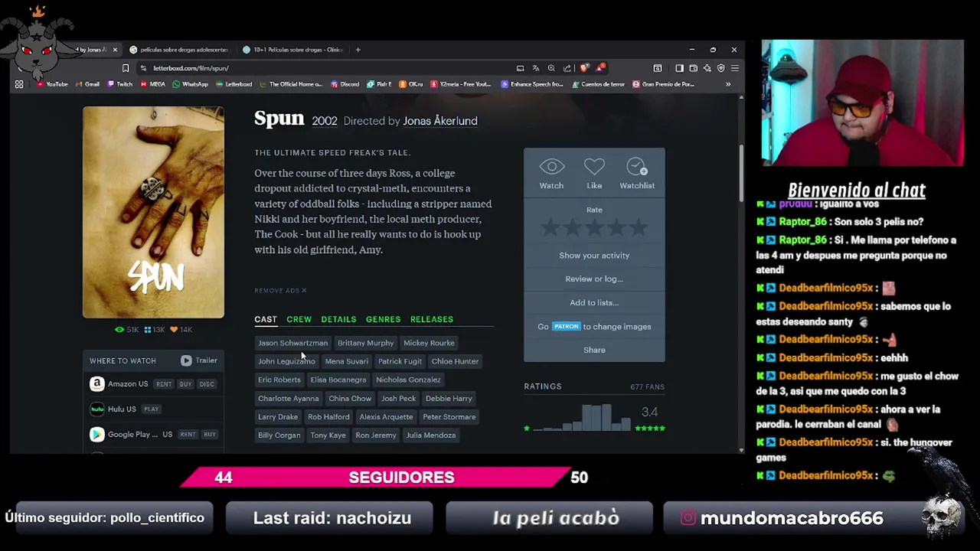Bookmark this page with the bookmark icon
This screenshot has height=551, width=980.
[x=126, y=68]
